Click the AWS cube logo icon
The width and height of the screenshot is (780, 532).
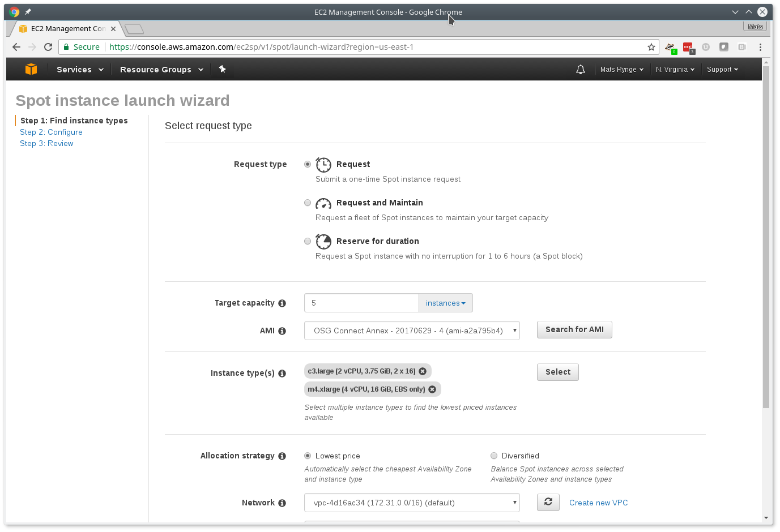pos(31,69)
